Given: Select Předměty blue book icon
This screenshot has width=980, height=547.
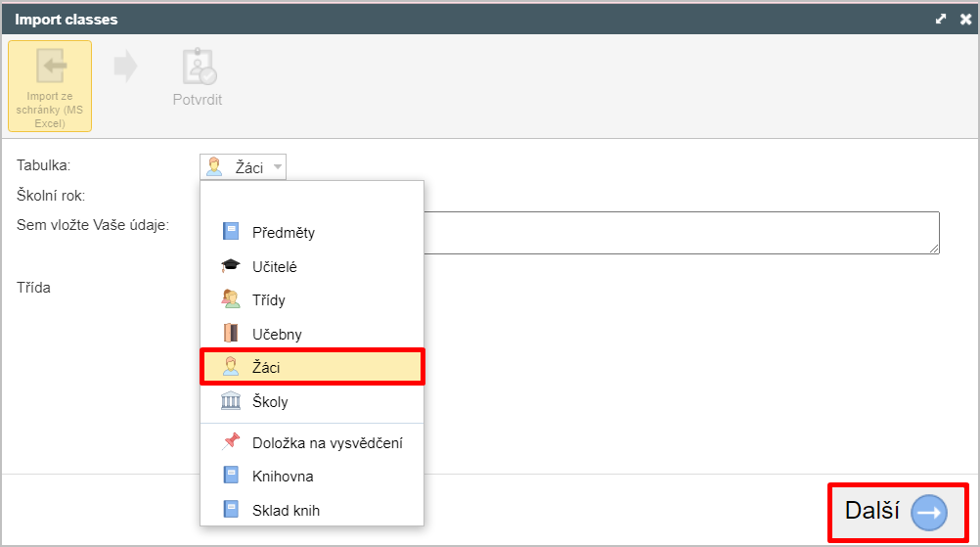Looking at the screenshot, I should coord(231,232).
